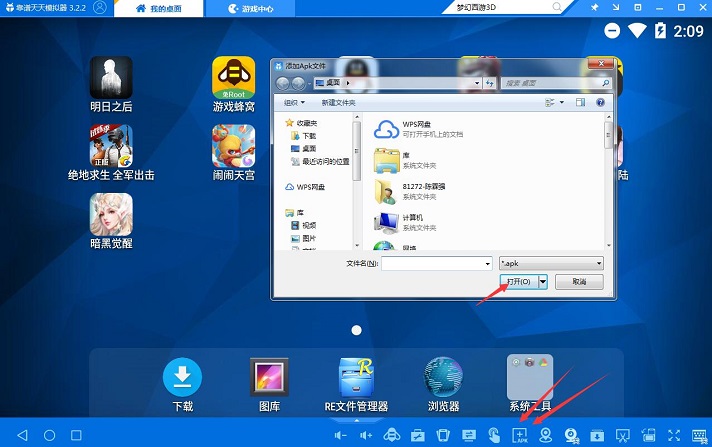Click the 桌面 breadcrumb arrow in address bar
Screen dimensions: 712x447
pyautogui.click(x=348, y=83)
